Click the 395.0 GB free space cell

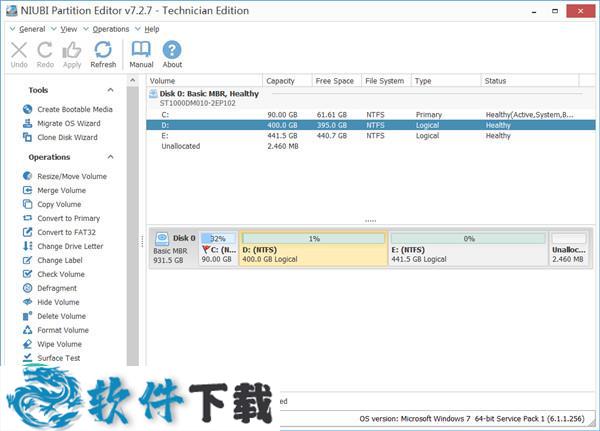[x=332, y=125]
